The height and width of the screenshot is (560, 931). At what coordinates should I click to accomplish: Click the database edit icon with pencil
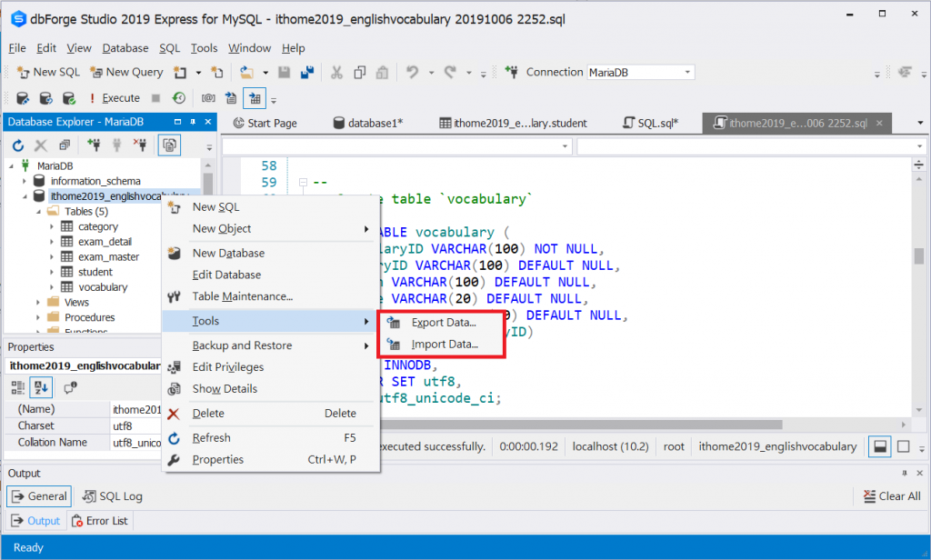click(23, 98)
